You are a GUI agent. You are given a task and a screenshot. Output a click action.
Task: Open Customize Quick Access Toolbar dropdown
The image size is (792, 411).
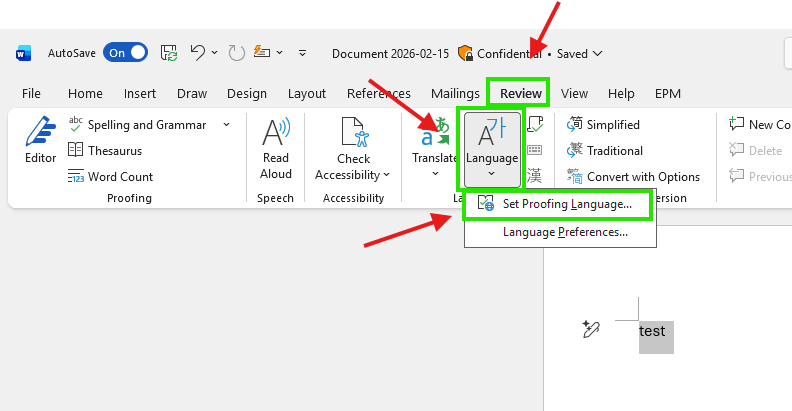[302, 53]
